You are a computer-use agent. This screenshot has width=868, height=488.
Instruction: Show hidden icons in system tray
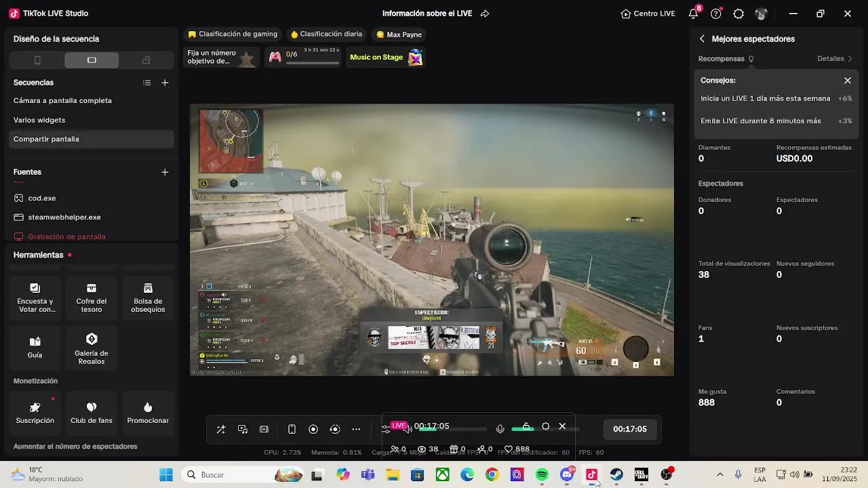click(x=719, y=474)
